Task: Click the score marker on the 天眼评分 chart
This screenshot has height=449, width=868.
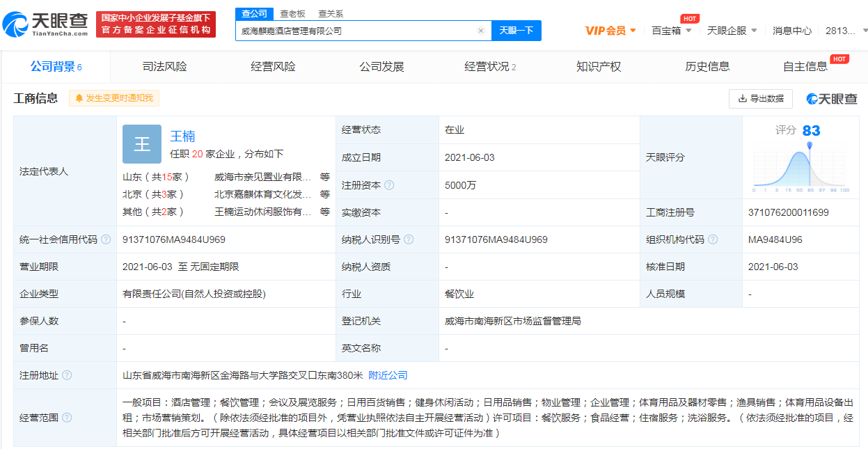Action: tap(810, 145)
